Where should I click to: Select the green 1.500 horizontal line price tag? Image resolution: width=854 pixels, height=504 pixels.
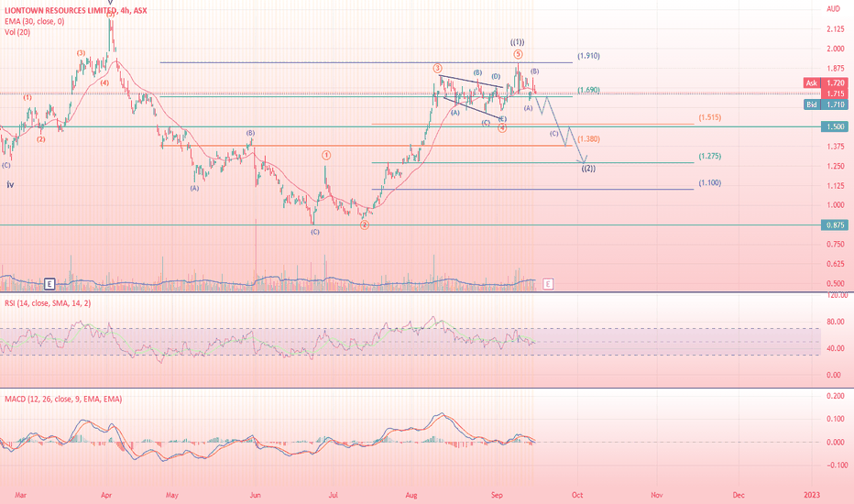pyautogui.click(x=835, y=126)
